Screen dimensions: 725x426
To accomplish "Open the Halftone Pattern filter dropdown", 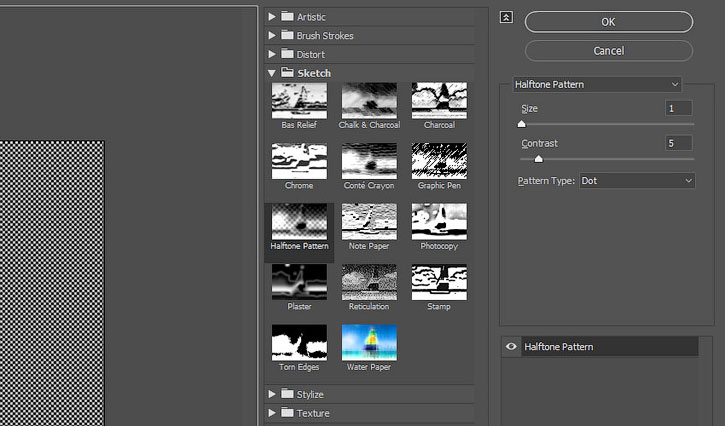I will 597,84.
